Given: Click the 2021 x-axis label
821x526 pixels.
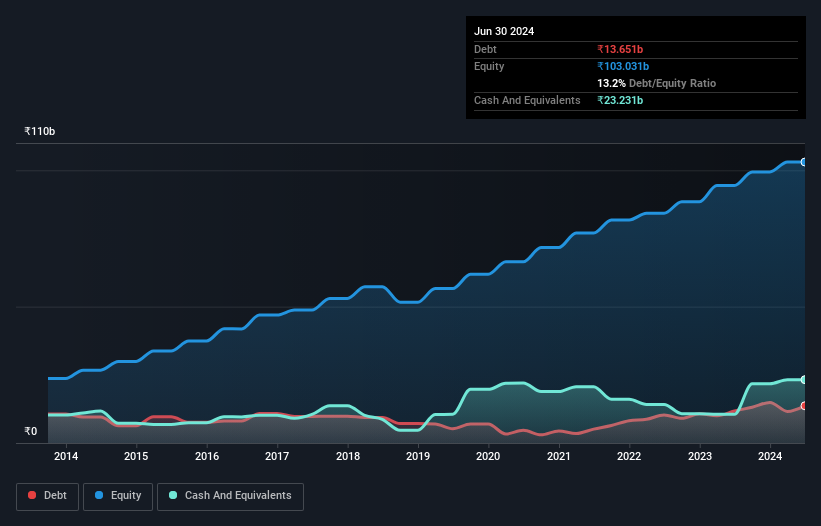Looking at the screenshot, I should tap(559, 456).
